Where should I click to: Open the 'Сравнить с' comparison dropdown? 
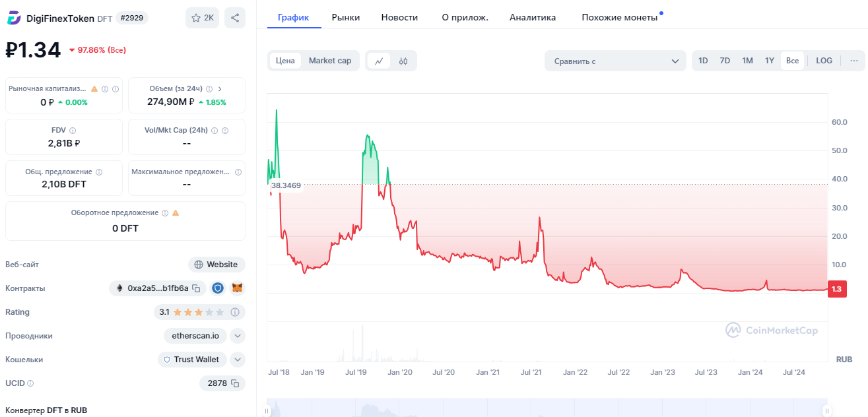click(615, 60)
